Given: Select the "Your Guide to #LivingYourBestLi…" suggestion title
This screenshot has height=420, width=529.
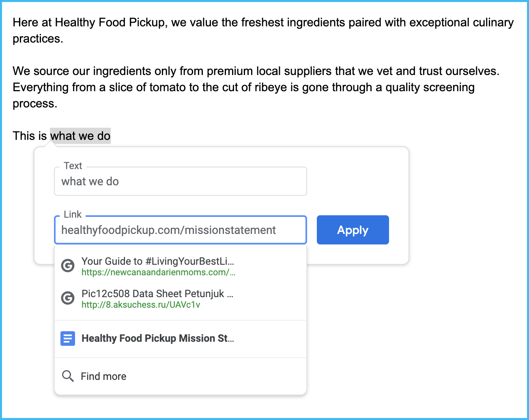Looking at the screenshot, I should click(157, 261).
